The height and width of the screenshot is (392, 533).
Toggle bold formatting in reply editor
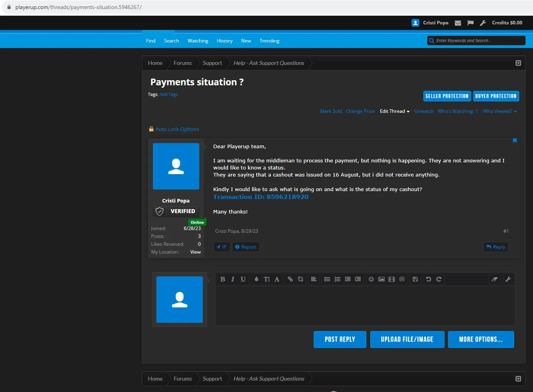[222, 279]
